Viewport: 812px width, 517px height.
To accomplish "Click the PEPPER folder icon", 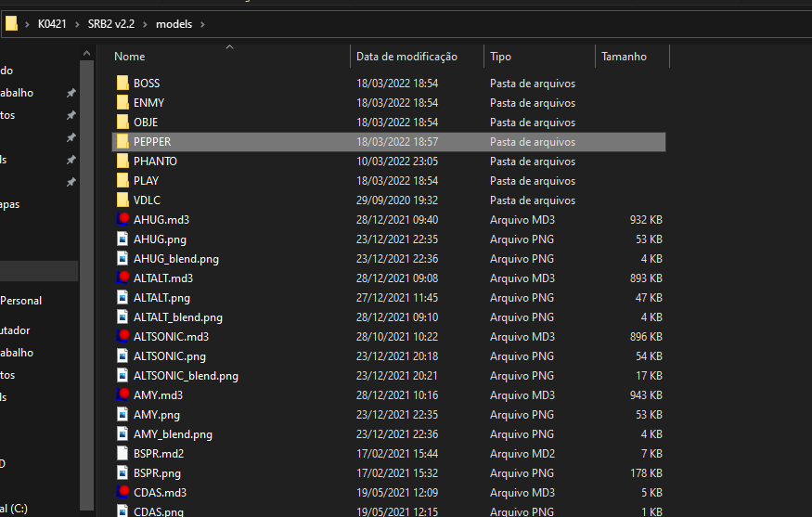I will pyautogui.click(x=122, y=141).
